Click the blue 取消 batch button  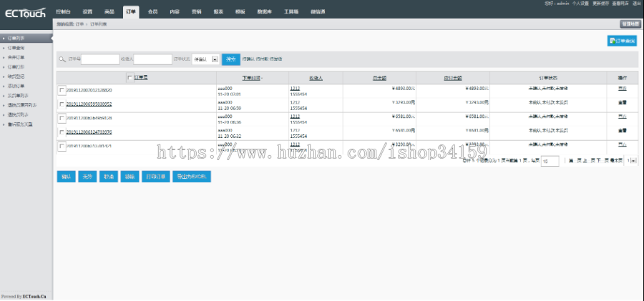tap(109, 177)
